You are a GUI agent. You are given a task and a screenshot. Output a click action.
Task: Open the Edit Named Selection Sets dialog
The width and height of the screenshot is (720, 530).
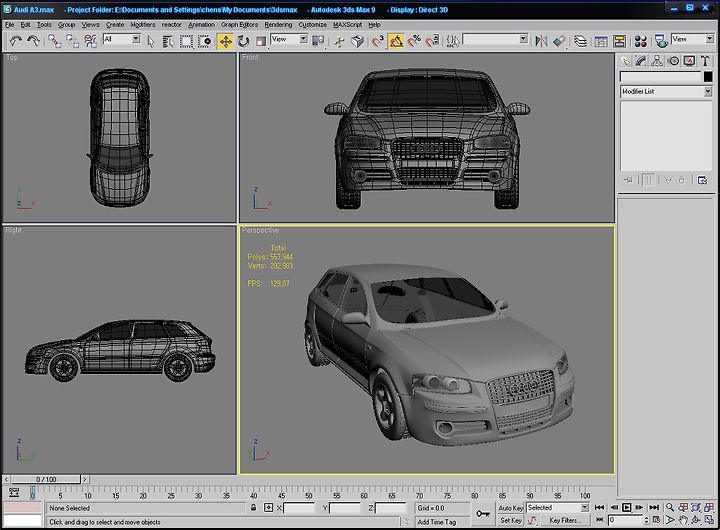[x=453, y=42]
